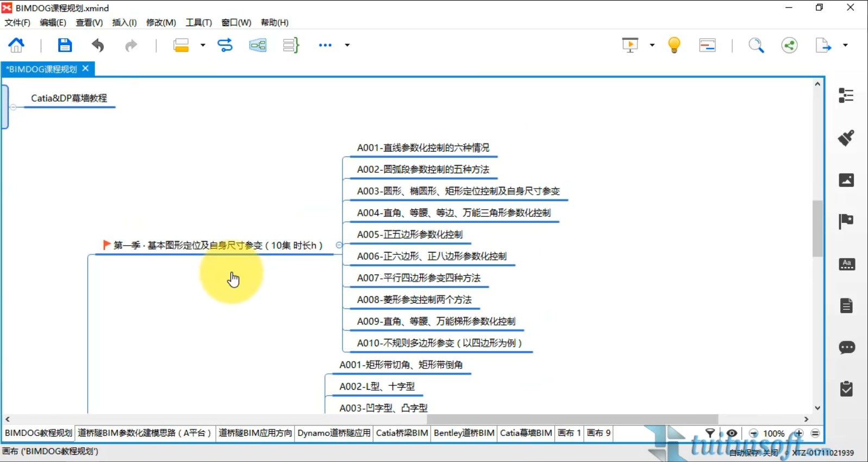The height and width of the screenshot is (462, 868).
Task: Go to the Home dashboard icon
Action: [16, 45]
